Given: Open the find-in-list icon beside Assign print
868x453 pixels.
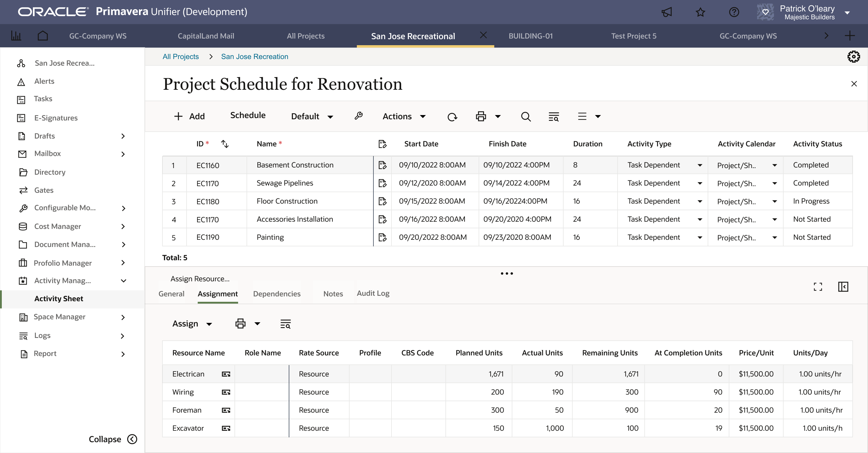Looking at the screenshot, I should 285,324.
